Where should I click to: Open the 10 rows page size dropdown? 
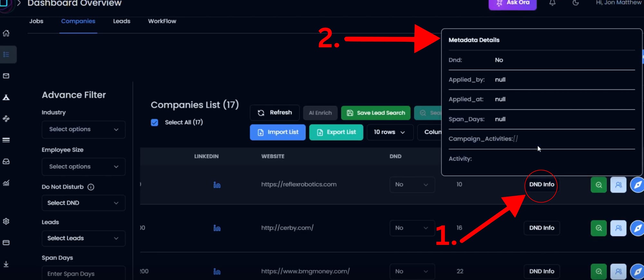tap(389, 132)
